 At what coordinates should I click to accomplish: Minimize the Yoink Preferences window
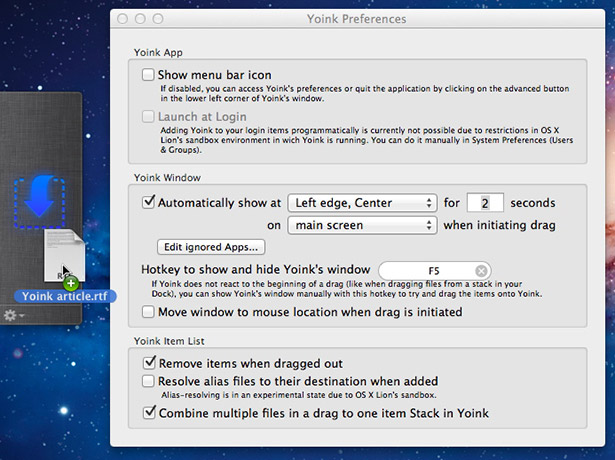tap(140, 19)
